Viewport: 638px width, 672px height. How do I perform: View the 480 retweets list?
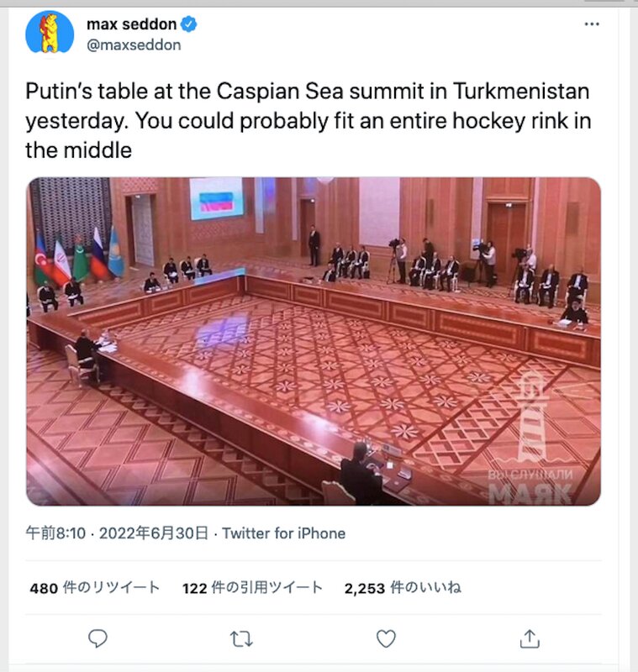pos(95,587)
